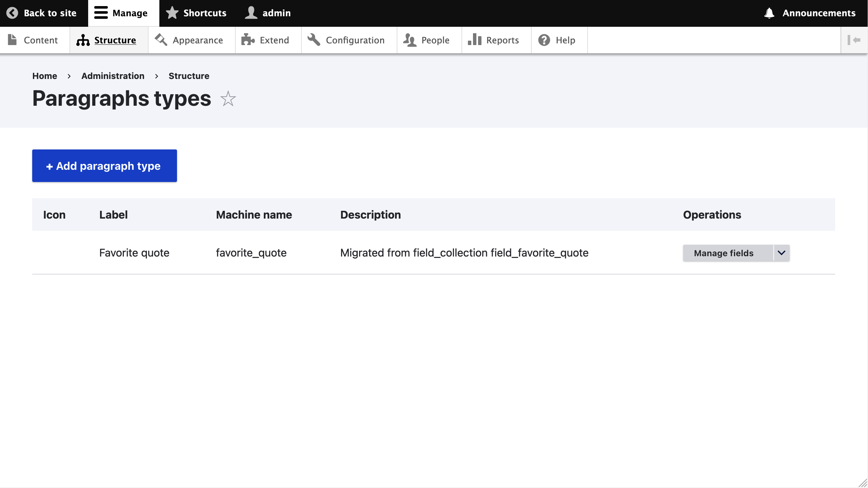Toggle the shortcut star next to Paragraphs types

pyautogui.click(x=228, y=99)
